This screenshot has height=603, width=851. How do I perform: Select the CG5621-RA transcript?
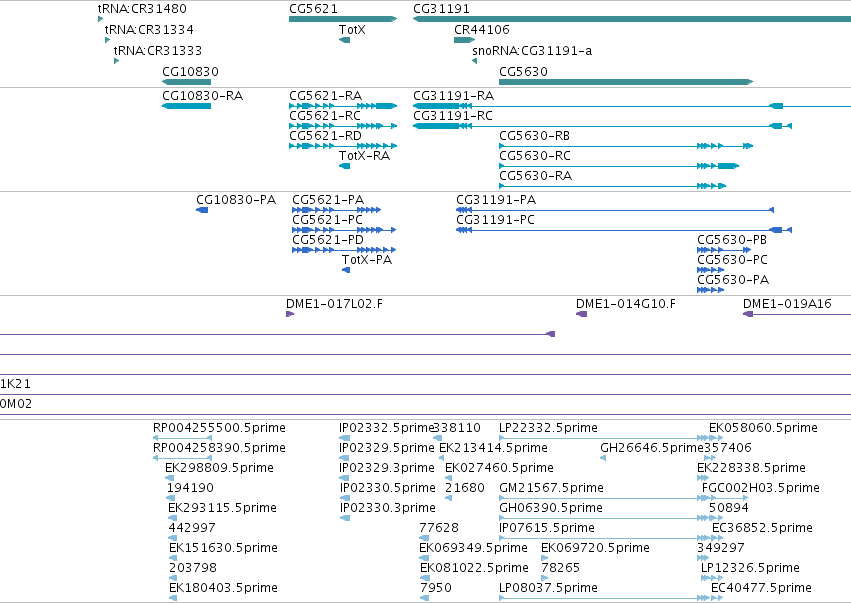343,106
